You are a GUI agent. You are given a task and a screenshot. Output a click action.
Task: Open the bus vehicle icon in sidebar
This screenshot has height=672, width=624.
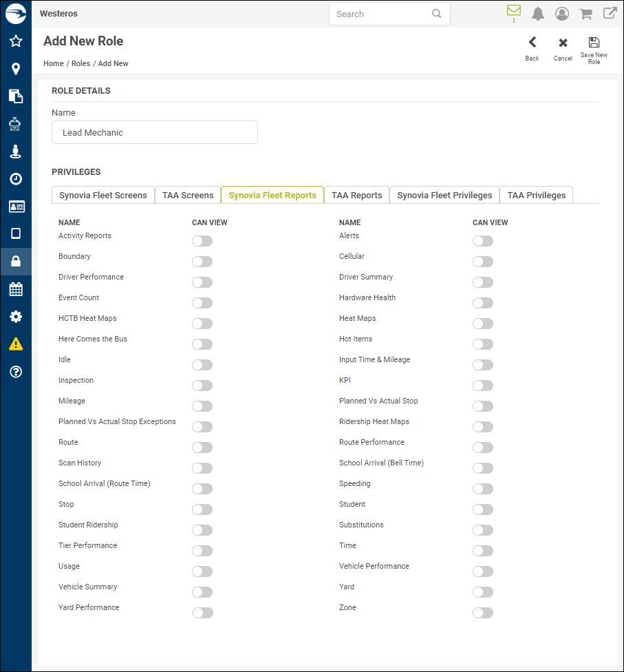15,124
